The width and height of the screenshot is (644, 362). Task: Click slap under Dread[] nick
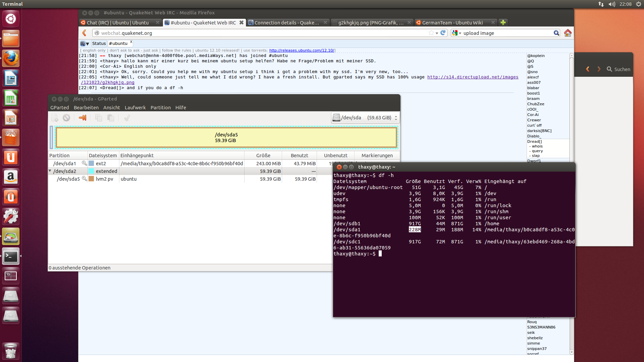[x=536, y=156]
